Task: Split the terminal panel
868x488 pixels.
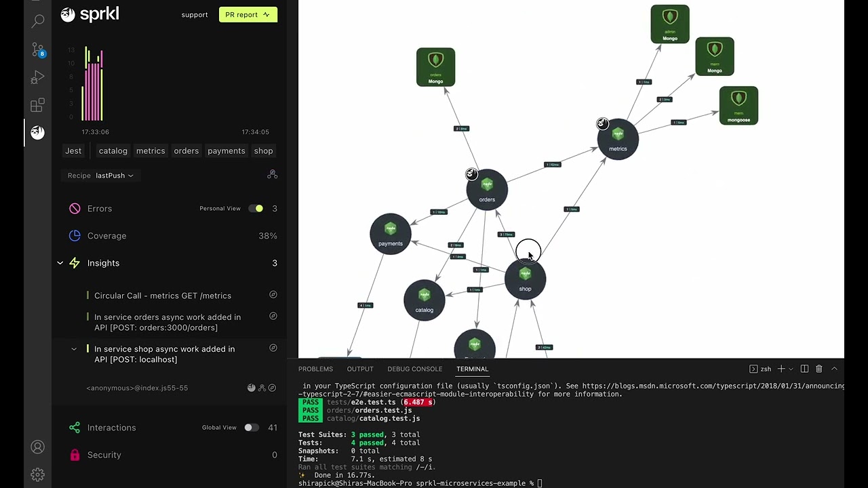Action: [x=804, y=369]
